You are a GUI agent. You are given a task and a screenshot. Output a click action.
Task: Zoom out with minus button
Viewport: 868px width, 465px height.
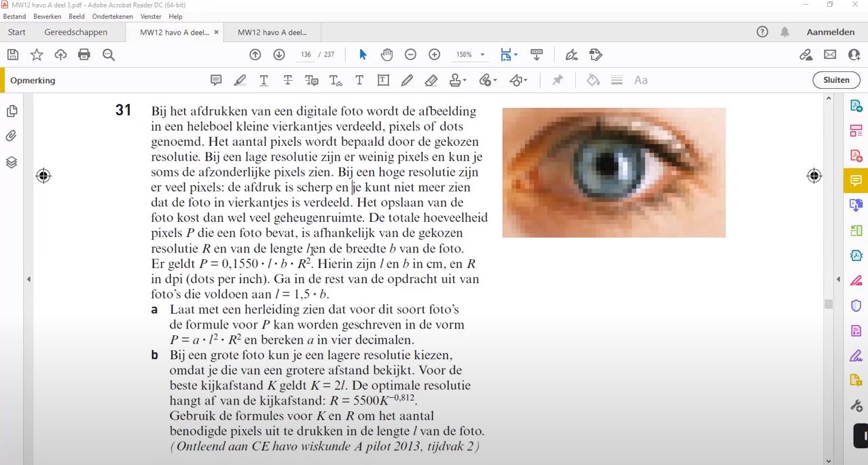point(410,55)
